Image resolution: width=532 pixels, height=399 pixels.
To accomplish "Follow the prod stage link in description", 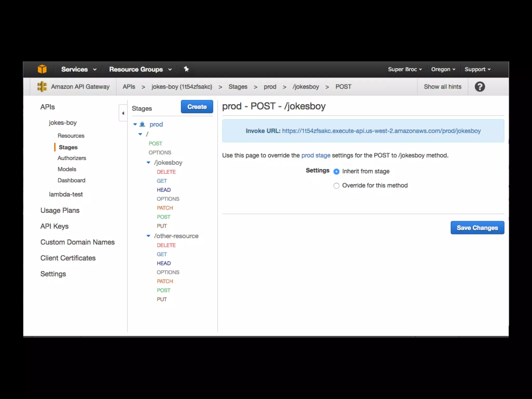I will [x=316, y=155].
